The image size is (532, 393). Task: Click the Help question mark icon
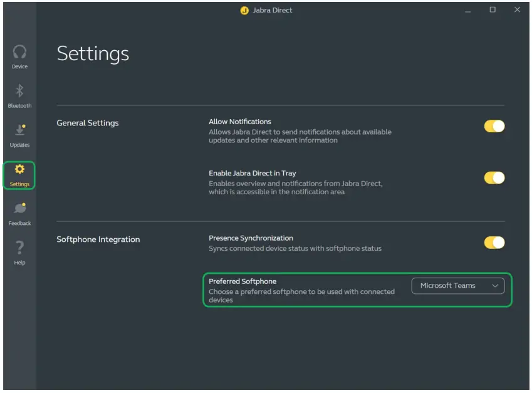pyautogui.click(x=19, y=248)
